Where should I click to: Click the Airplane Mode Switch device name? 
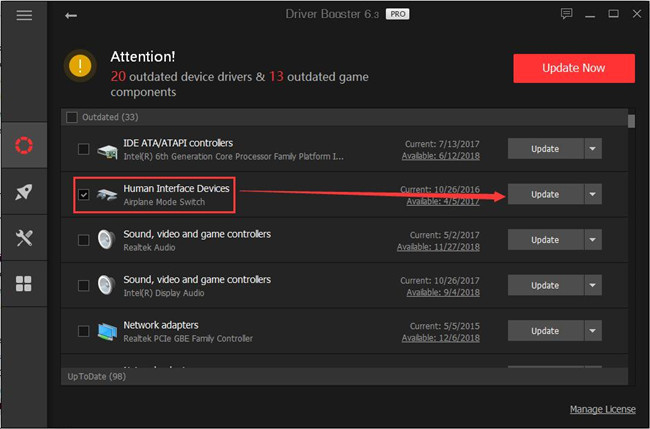(164, 202)
